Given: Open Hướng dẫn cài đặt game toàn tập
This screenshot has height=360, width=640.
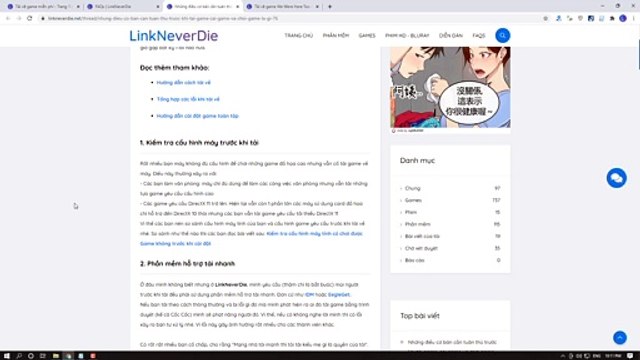Looking at the screenshot, I should (x=198, y=116).
